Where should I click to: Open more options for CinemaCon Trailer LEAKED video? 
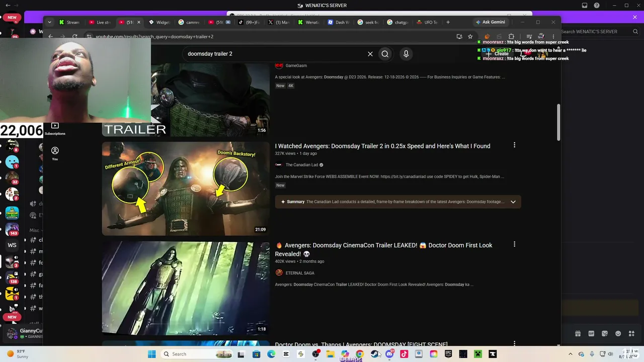coord(514,244)
